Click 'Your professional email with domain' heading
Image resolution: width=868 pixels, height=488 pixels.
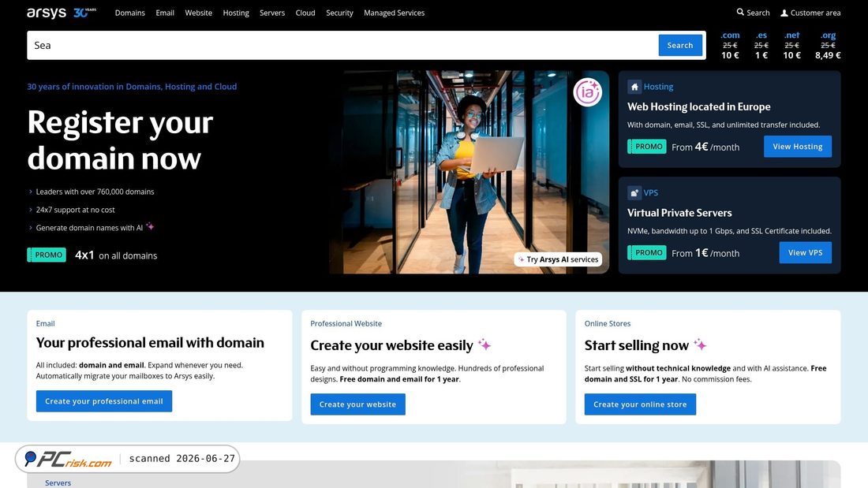click(150, 342)
